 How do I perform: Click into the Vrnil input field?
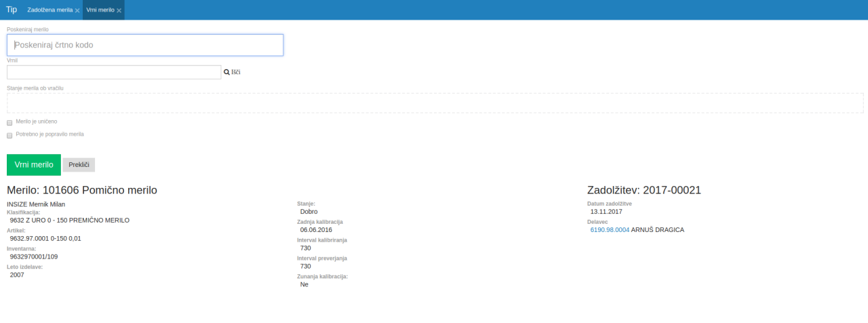[x=114, y=72]
